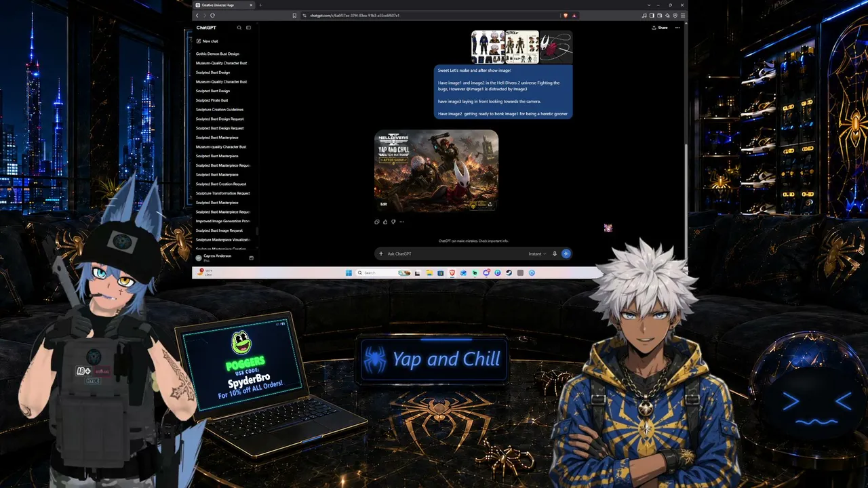Click Edit on the generated image
This screenshot has width=868, height=488.
(384, 204)
